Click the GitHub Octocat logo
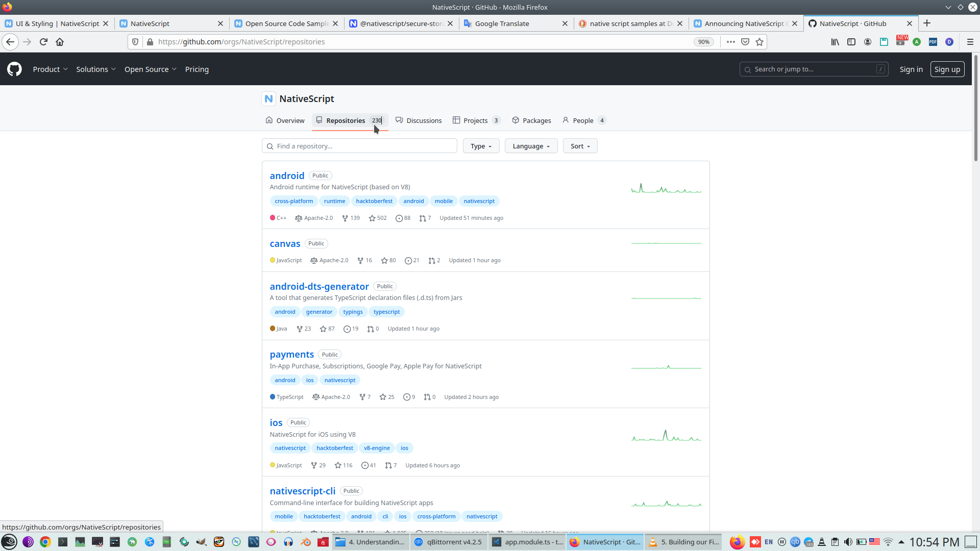Screen dimensions: 980x551 click(x=14, y=69)
